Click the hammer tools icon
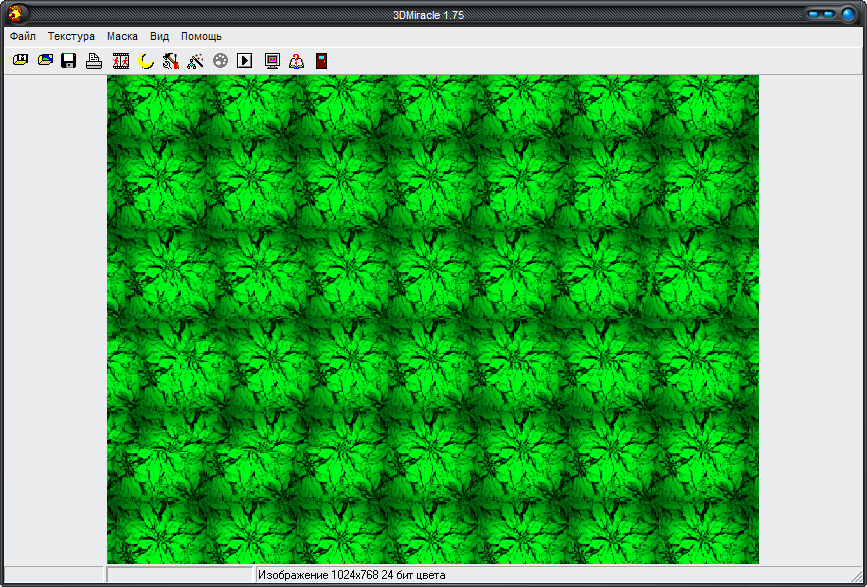 171,61
